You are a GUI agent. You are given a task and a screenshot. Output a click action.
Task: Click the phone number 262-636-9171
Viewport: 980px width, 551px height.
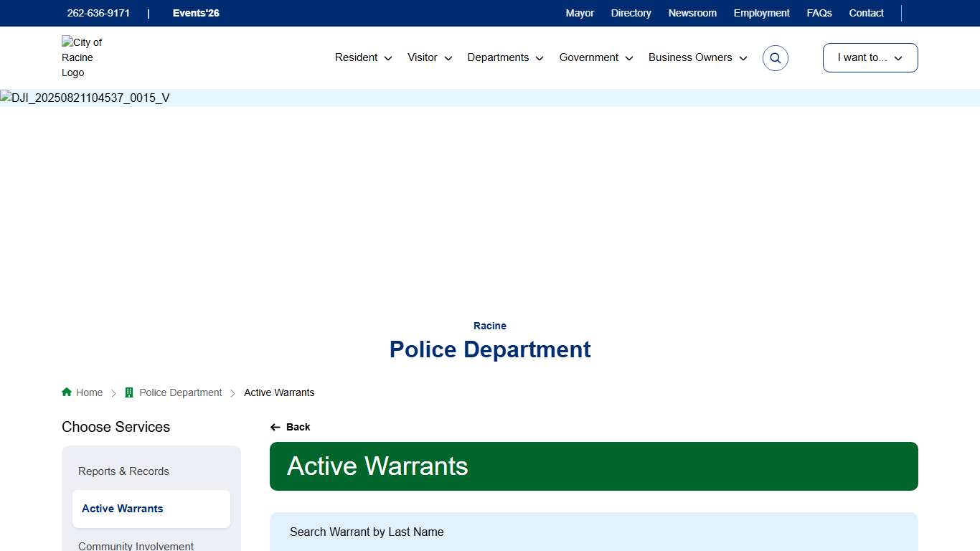point(98,13)
